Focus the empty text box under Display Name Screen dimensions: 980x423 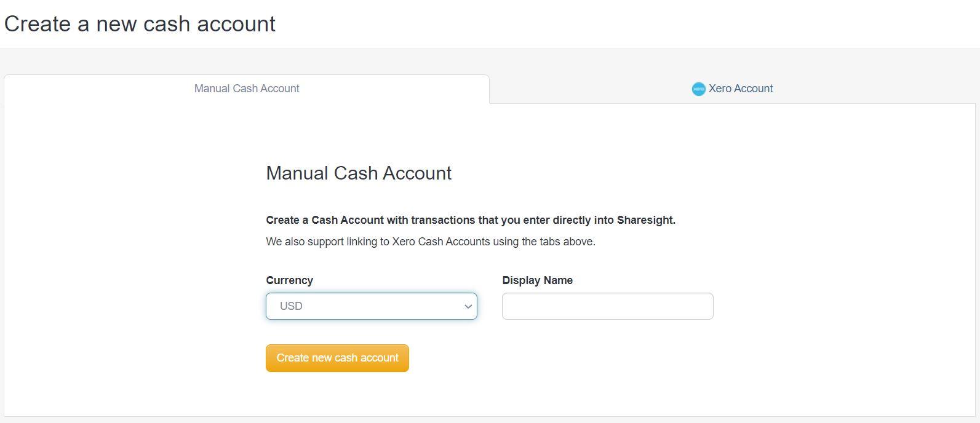[607, 306]
